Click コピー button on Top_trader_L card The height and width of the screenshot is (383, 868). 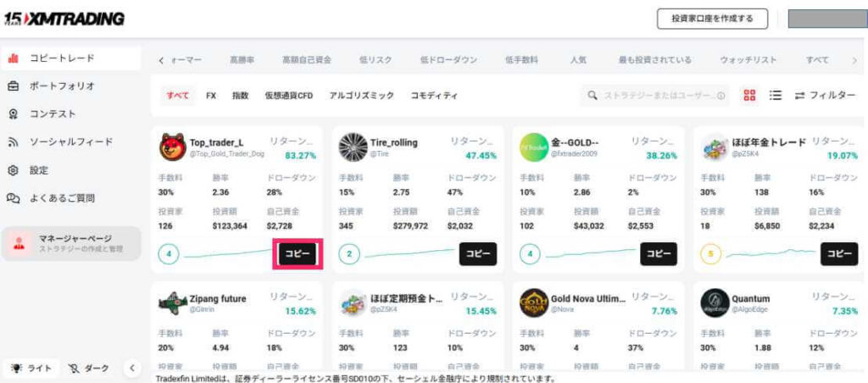pyautogui.click(x=297, y=253)
